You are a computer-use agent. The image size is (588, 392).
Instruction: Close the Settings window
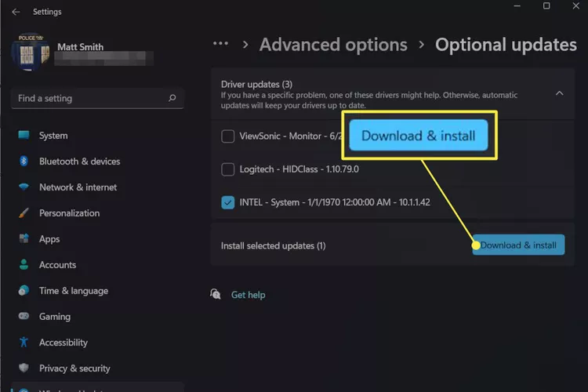click(575, 6)
